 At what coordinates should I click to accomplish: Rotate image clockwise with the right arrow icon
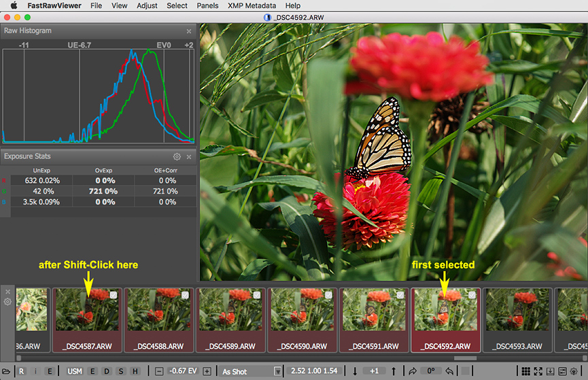[x=413, y=371]
